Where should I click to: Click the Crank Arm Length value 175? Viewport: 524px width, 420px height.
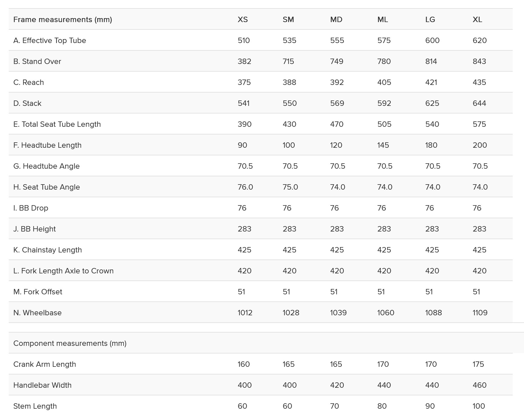[x=478, y=364]
